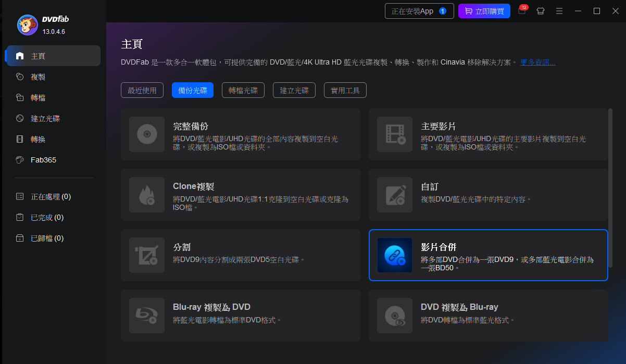Screen dimensions: 626x364
Task: Switch to the 最近使用 tab
Action: (x=142, y=90)
